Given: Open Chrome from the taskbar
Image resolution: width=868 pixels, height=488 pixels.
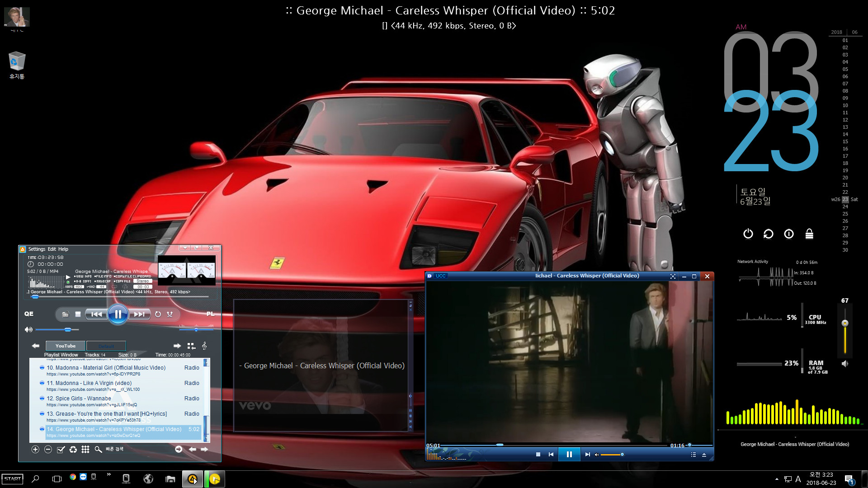Looking at the screenshot, I should pyautogui.click(x=73, y=477).
